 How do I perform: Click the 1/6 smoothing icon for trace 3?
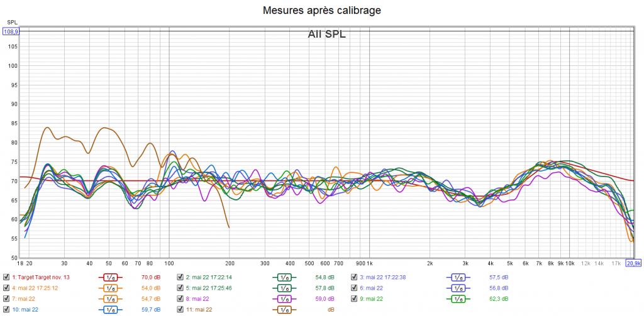coord(458,277)
